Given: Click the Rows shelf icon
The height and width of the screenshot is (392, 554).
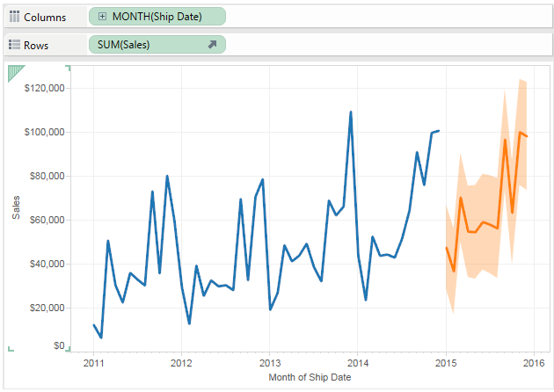Looking at the screenshot, I should click(x=14, y=45).
